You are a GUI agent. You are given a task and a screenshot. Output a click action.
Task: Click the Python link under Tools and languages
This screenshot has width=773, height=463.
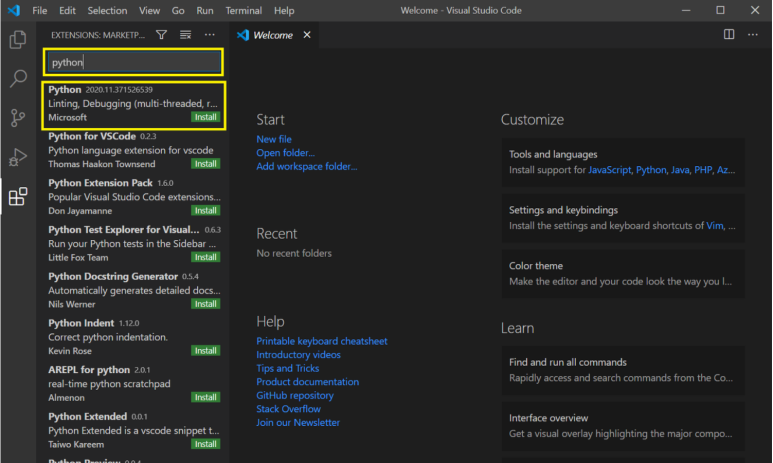(651, 170)
